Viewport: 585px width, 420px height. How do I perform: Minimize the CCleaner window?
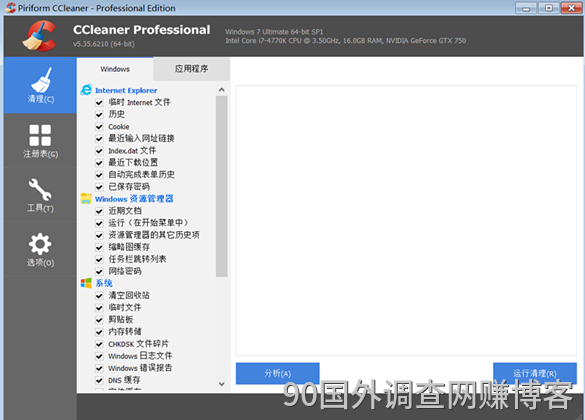pos(526,8)
